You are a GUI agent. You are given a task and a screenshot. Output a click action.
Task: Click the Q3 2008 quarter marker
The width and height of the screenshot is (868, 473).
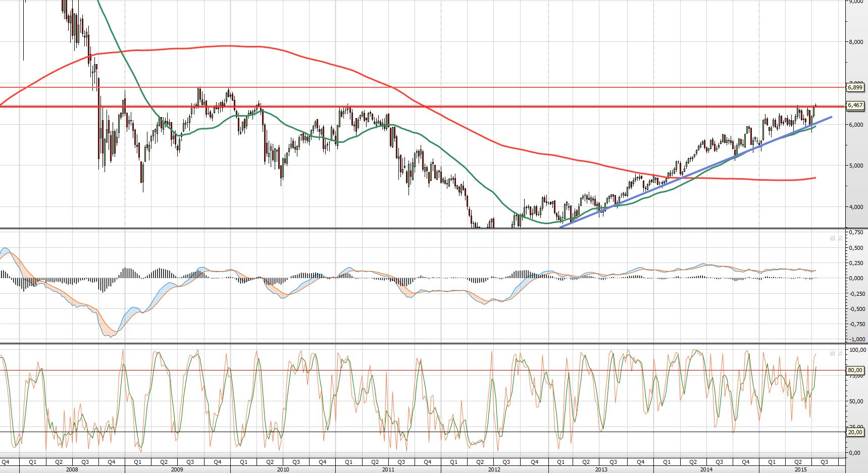point(85,462)
